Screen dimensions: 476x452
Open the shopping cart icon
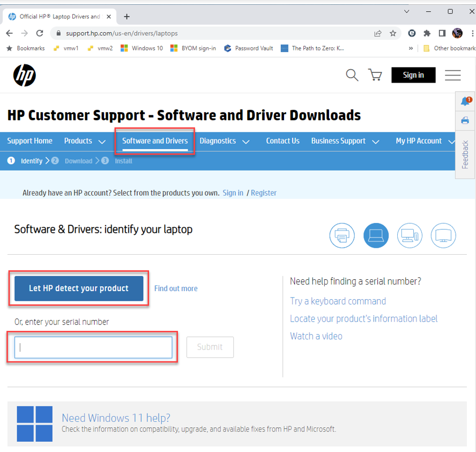pos(375,75)
